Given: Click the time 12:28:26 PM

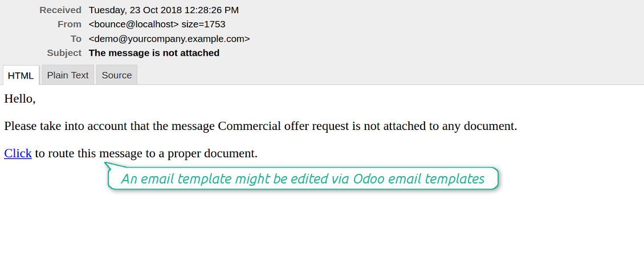Looking at the screenshot, I should (x=211, y=10).
